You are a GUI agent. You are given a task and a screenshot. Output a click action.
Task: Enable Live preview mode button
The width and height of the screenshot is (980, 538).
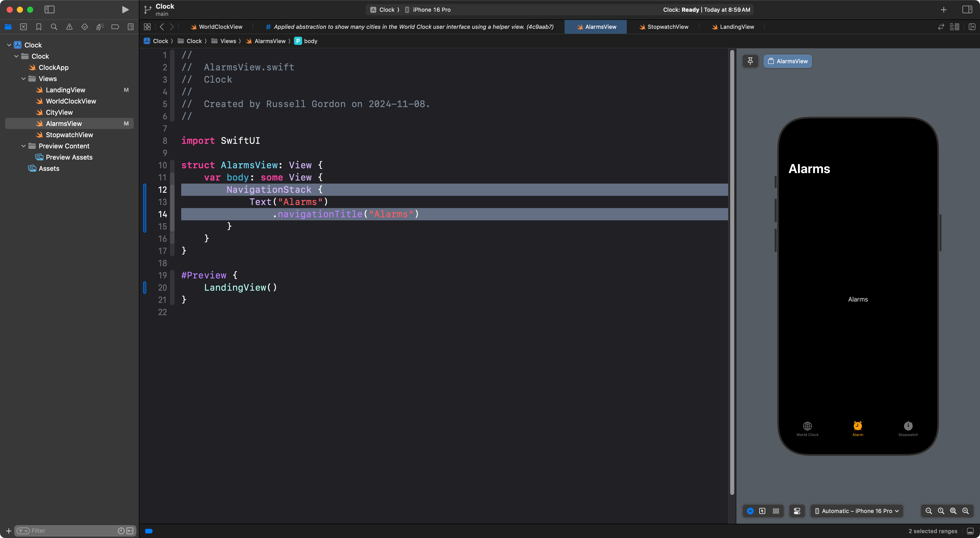click(x=750, y=511)
